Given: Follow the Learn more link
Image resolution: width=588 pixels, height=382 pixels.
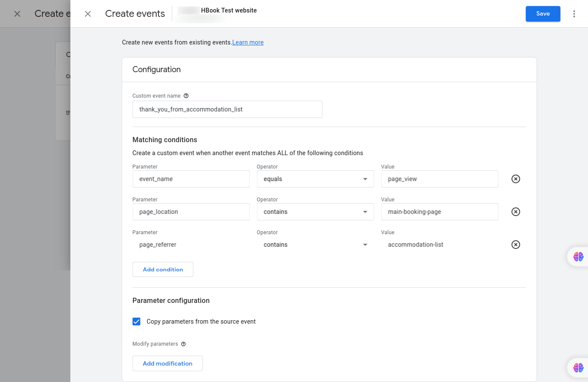Looking at the screenshot, I should pos(248,42).
